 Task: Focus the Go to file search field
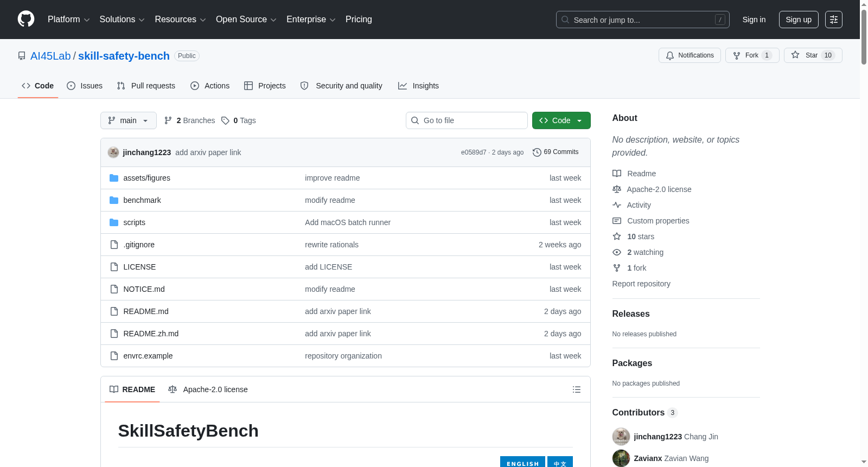(467, 120)
